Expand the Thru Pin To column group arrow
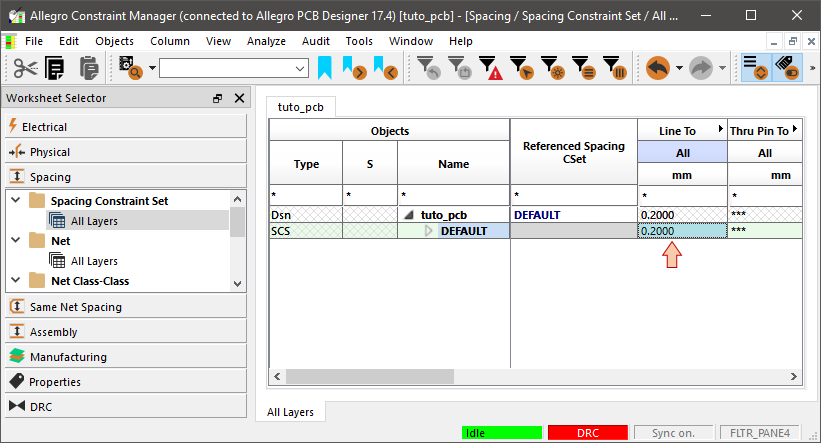 (795, 129)
